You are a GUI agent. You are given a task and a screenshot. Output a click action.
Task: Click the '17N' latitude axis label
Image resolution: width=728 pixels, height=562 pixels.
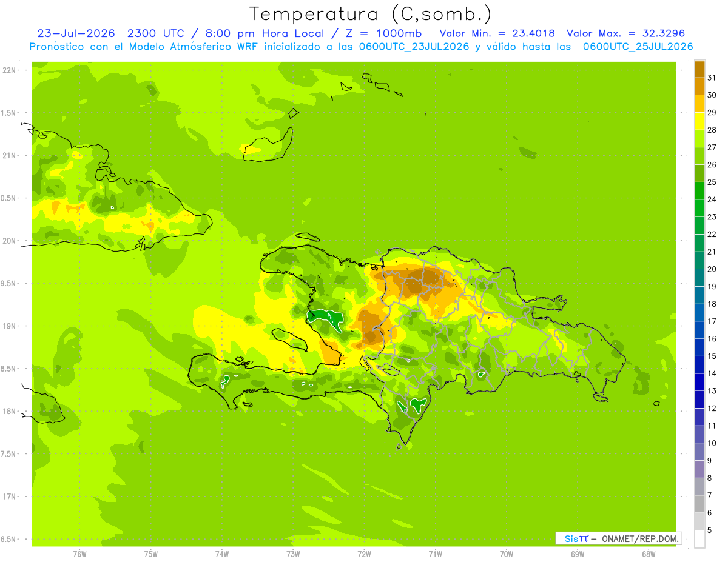pyautogui.click(x=10, y=497)
